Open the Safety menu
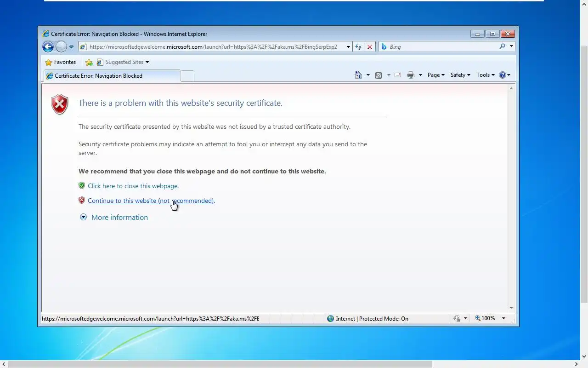Viewport: 588px width, 368px height. pyautogui.click(x=460, y=75)
